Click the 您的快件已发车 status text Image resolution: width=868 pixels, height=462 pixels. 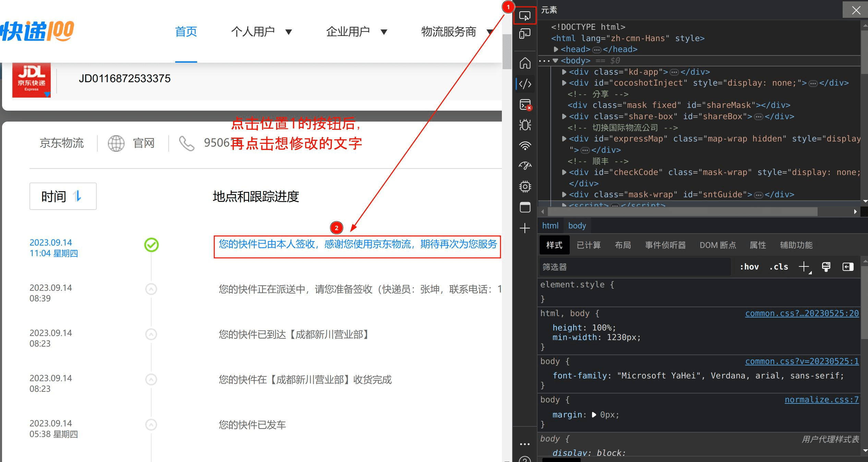pyautogui.click(x=252, y=425)
